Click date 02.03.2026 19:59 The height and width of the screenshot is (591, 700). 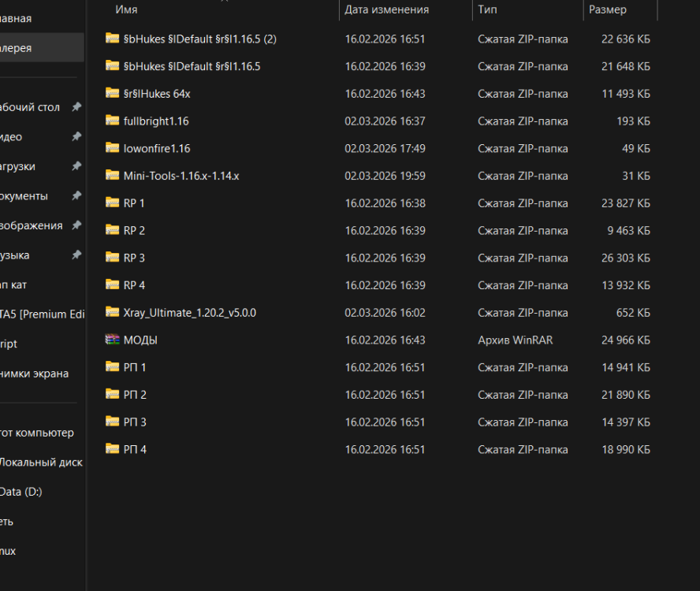coord(385,176)
